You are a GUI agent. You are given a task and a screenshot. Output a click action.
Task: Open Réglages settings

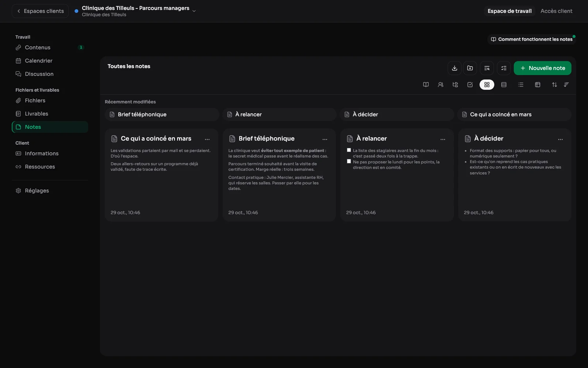coord(50,191)
